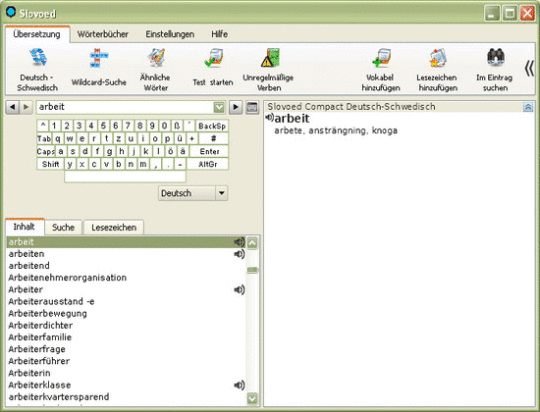Collapse the Slovoed Compact Deutsch-Schwedisch header
This screenshot has height=412, width=540.
[x=528, y=107]
